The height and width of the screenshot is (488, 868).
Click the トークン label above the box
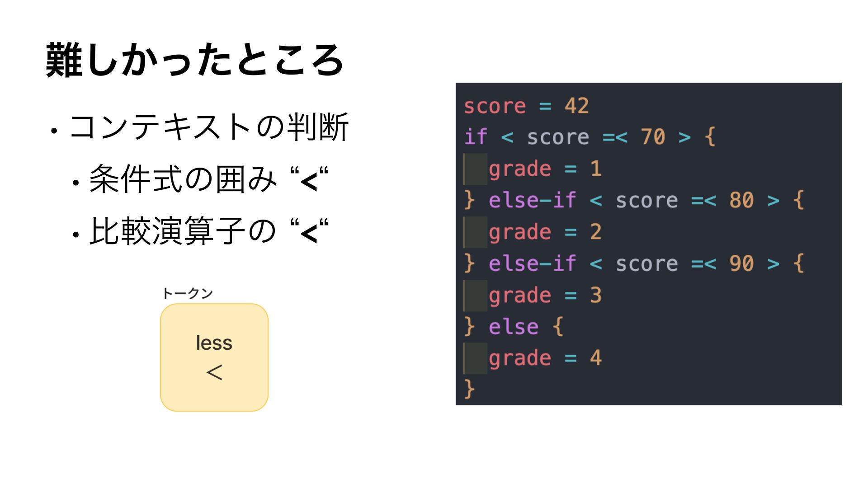pyautogui.click(x=187, y=293)
